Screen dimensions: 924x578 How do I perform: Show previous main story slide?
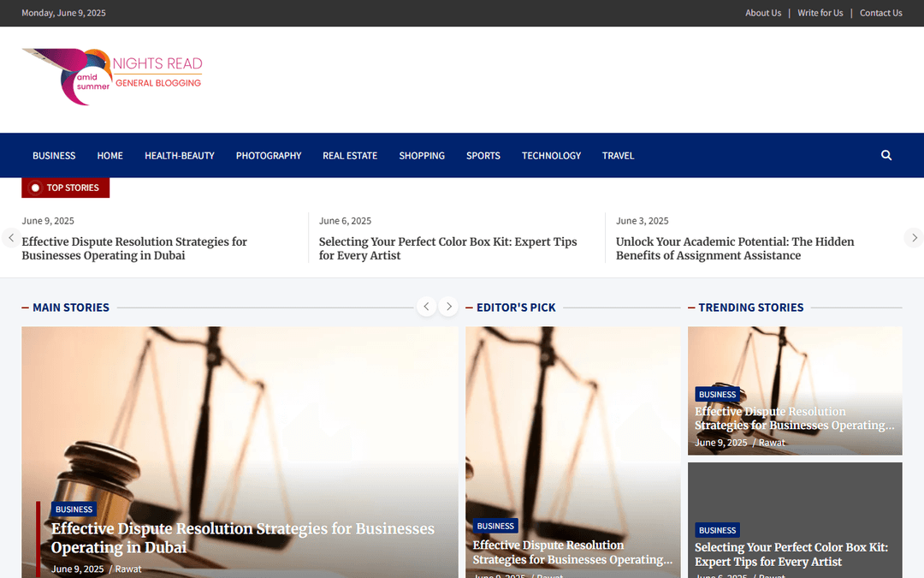coord(426,307)
